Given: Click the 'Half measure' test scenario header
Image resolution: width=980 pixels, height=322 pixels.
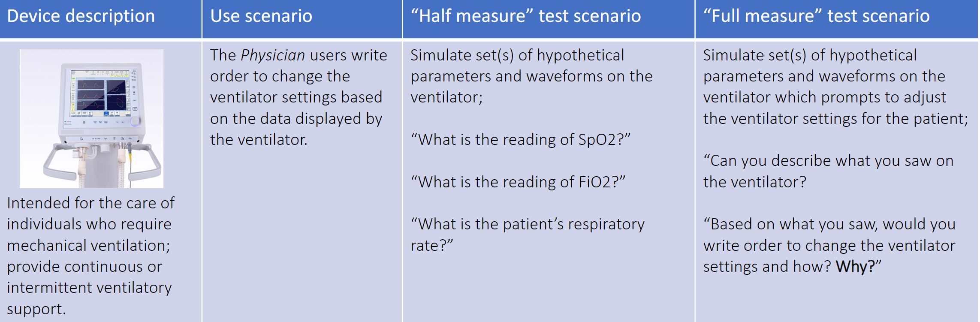Looking at the screenshot, I should 549,18.
